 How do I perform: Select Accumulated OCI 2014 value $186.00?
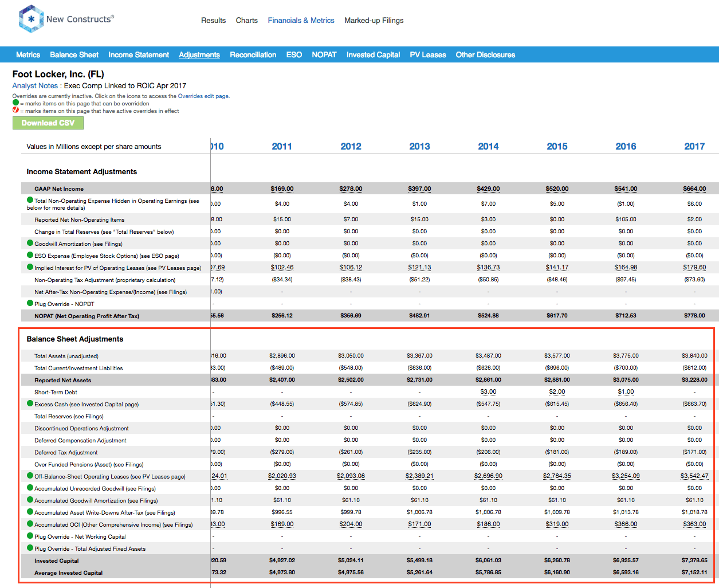[x=489, y=524]
